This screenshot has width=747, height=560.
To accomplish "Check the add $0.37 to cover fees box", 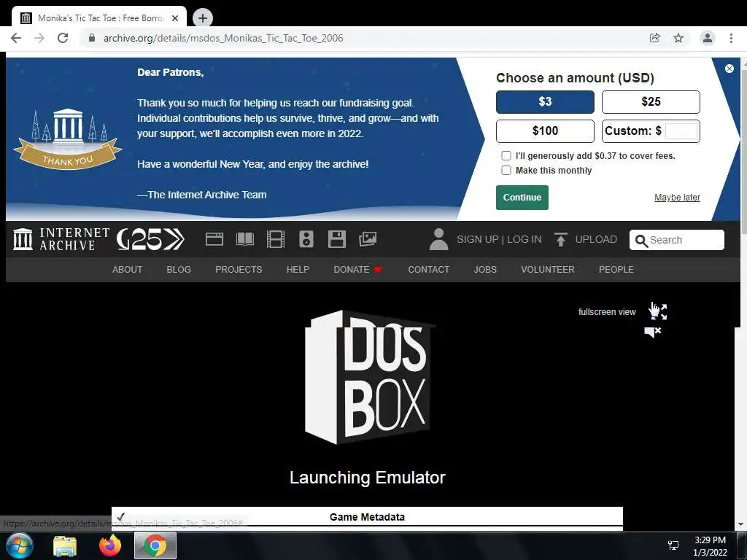I will click(x=506, y=156).
